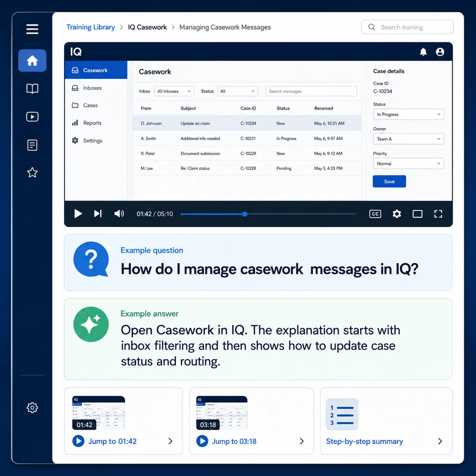Toggle fullscreen video mode
This screenshot has width=476, height=476.
click(438, 214)
